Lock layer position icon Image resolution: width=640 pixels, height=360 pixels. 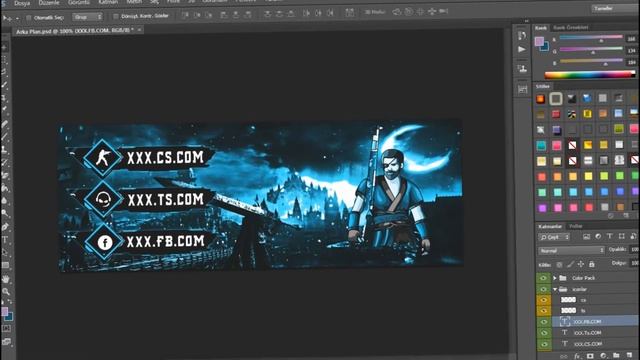(581, 264)
